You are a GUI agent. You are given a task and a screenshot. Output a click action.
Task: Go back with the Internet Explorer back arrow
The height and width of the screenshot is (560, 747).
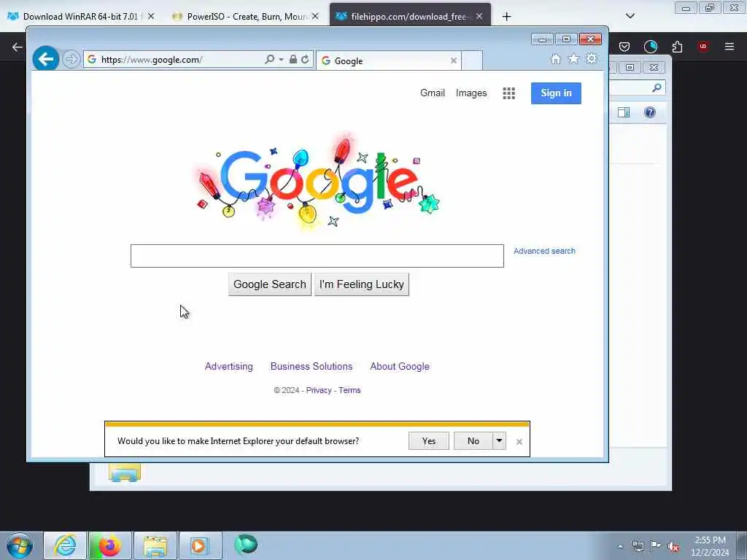tap(46, 59)
